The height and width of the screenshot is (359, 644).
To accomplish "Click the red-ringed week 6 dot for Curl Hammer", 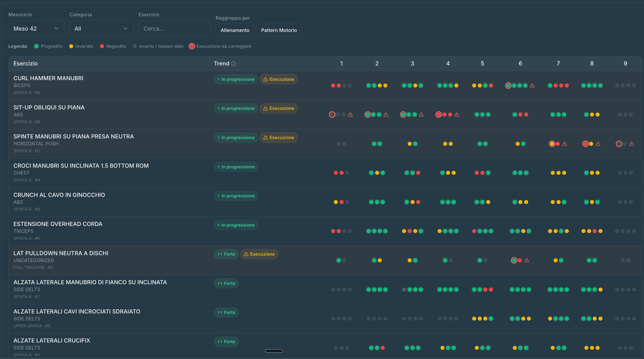I will click(x=508, y=86).
